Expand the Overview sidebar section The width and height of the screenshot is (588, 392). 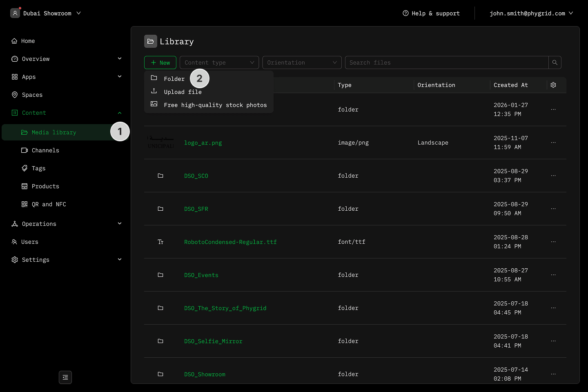click(120, 59)
